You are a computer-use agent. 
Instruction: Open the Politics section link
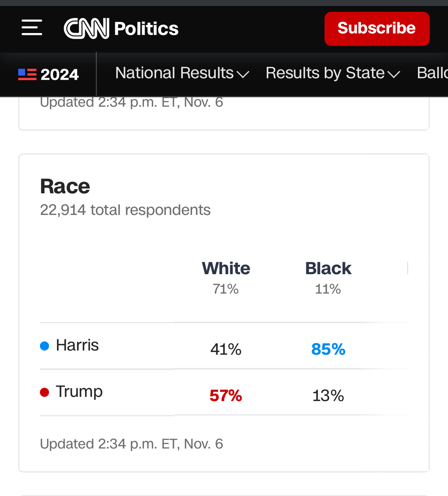click(146, 28)
